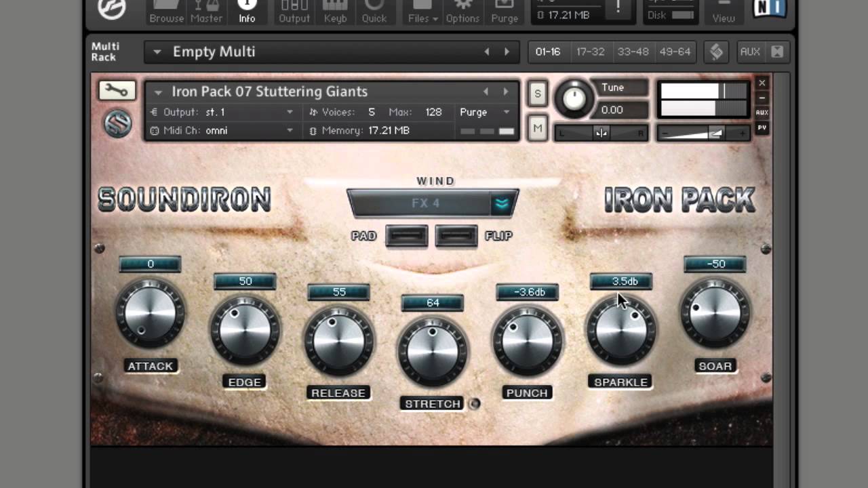This screenshot has height=488, width=868.
Task: Toggle the PAD switch
Action: point(407,236)
